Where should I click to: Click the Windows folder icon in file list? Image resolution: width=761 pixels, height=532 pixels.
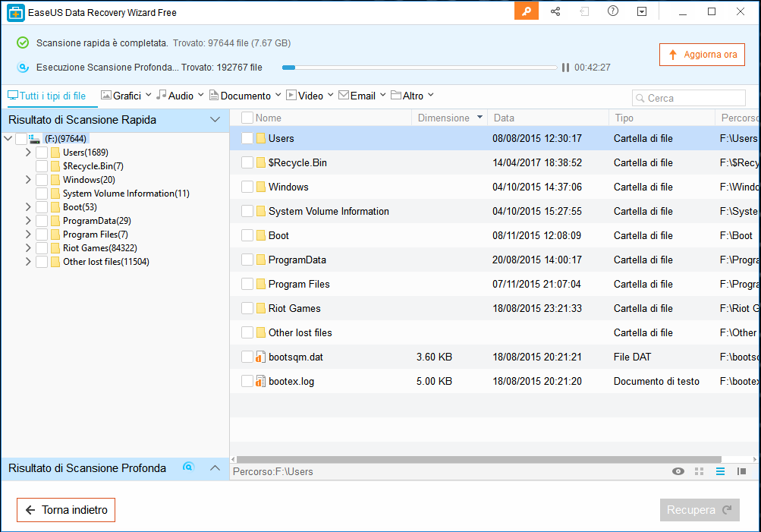point(261,187)
